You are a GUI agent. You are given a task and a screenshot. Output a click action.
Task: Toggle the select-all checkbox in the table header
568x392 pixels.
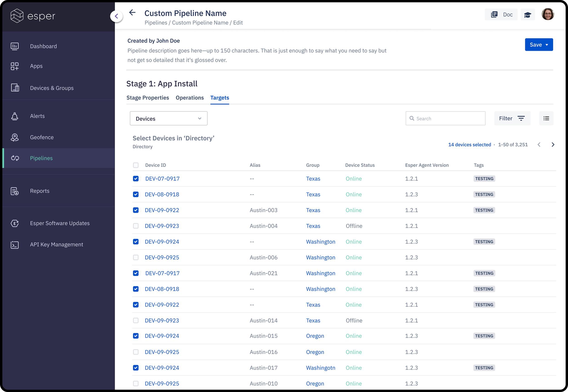coord(136,165)
